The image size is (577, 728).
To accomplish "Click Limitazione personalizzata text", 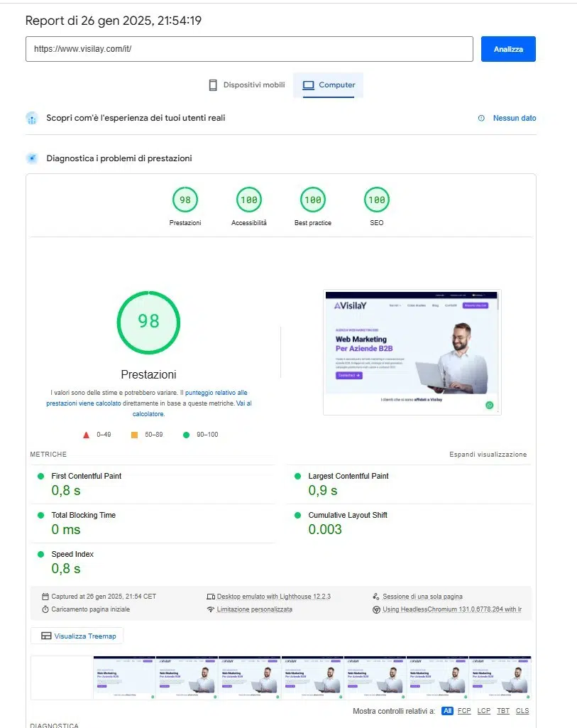I will 255,609.
